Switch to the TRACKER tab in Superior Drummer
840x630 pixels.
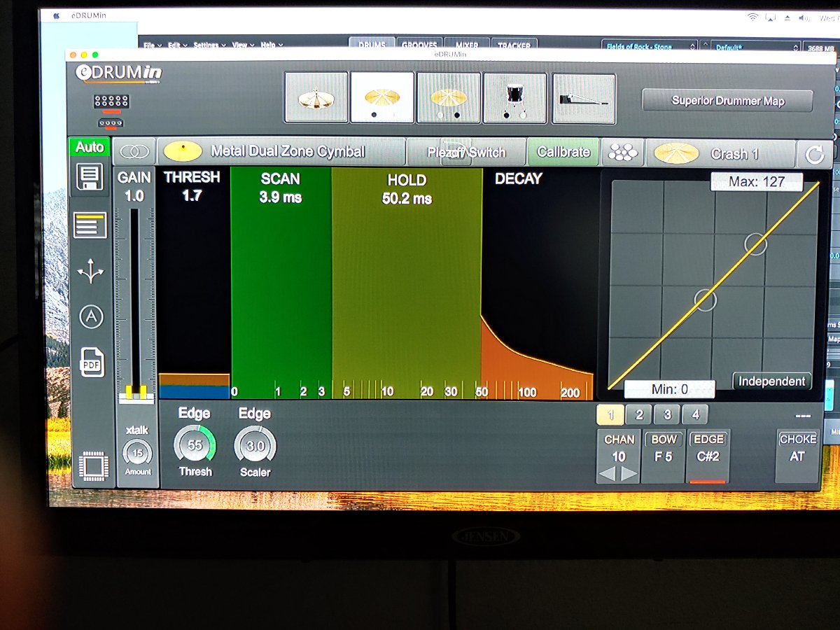pyautogui.click(x=514, y=45)
